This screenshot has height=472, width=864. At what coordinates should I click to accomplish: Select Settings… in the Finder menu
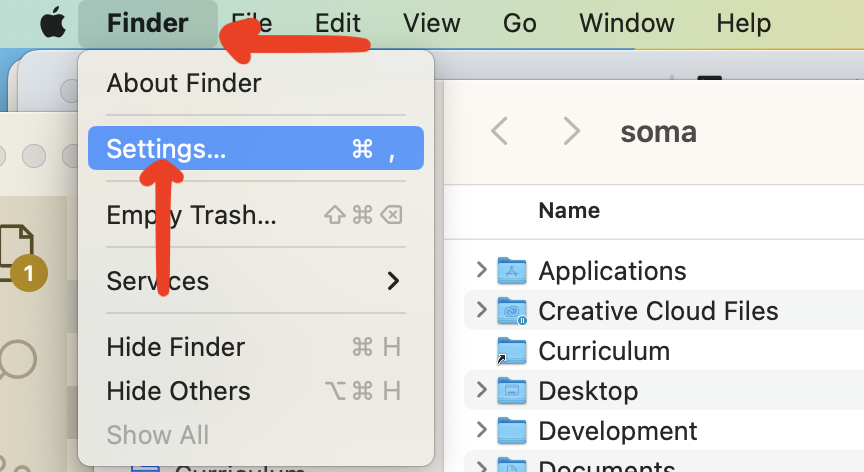(x=256, y=148)
